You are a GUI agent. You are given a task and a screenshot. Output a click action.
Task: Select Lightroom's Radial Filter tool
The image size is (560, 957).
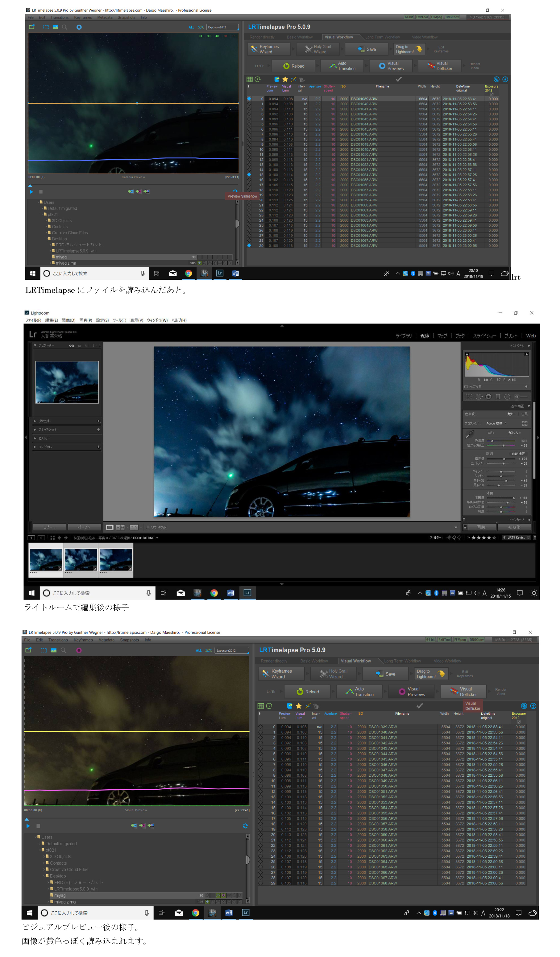coord(507,396)
